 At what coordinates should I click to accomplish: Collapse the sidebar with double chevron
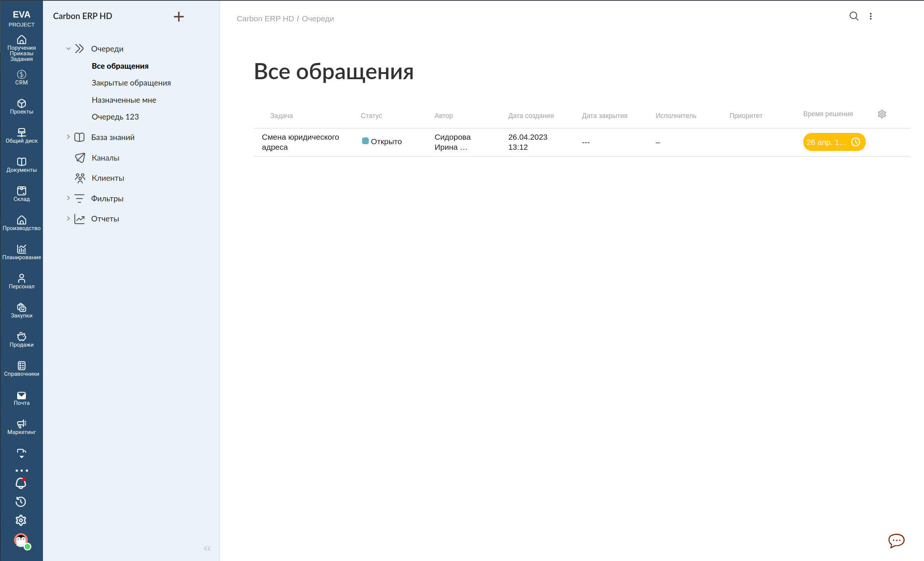207,549
